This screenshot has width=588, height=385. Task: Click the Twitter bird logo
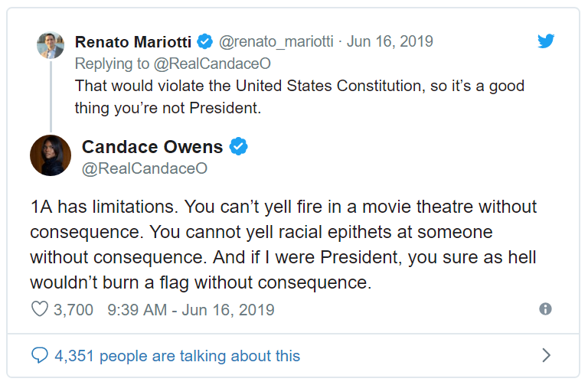tap(546, 41)
